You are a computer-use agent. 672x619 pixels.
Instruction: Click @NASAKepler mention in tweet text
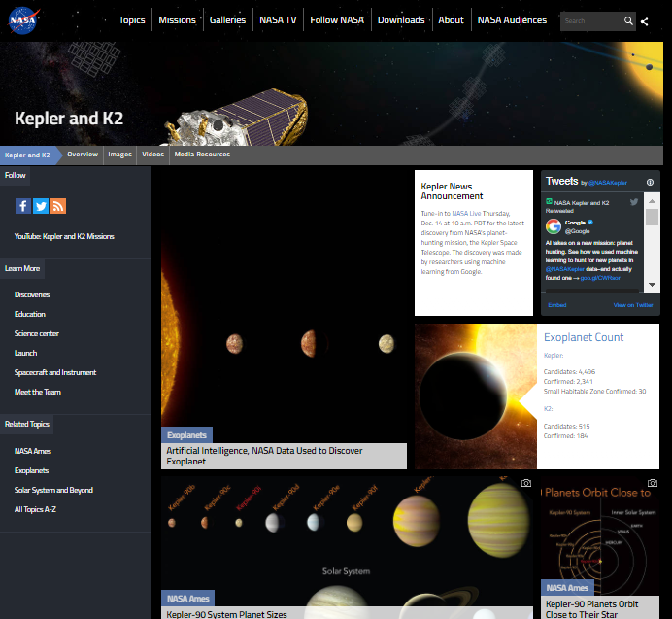click(564, 269)
